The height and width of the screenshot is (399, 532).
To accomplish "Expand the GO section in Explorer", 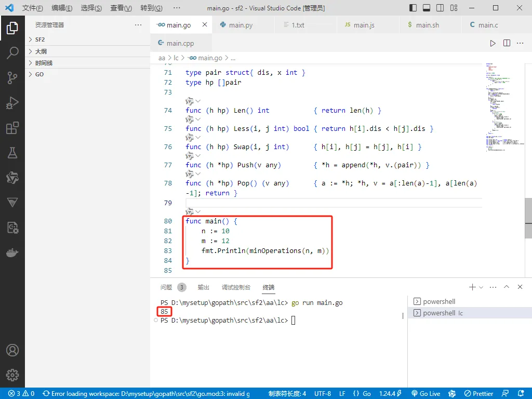I will tap(87, 74).
